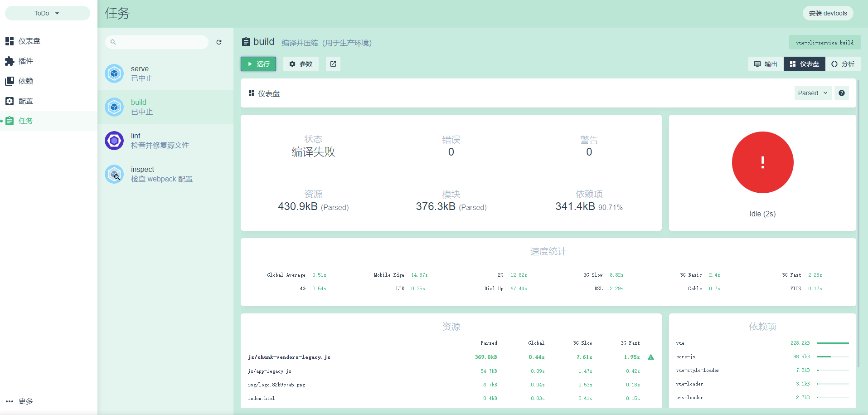The height and width of the screenshot is (415, 868).
Task: Click js/app-legacy.js asset row
Action: (451, 371)
